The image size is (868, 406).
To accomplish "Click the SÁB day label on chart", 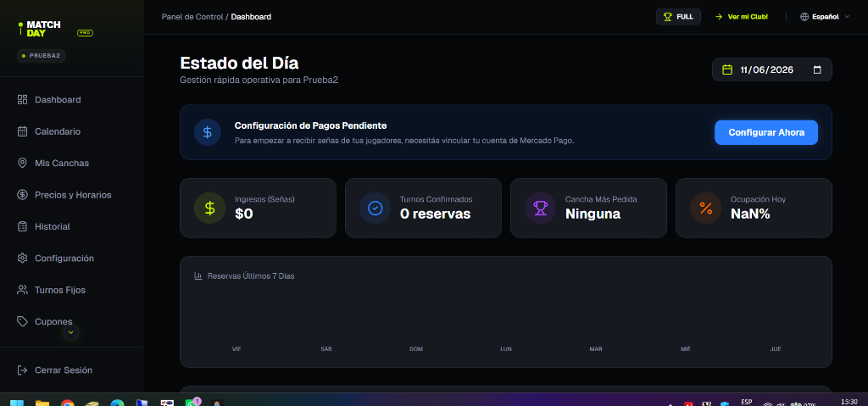I will click(326, 349).
